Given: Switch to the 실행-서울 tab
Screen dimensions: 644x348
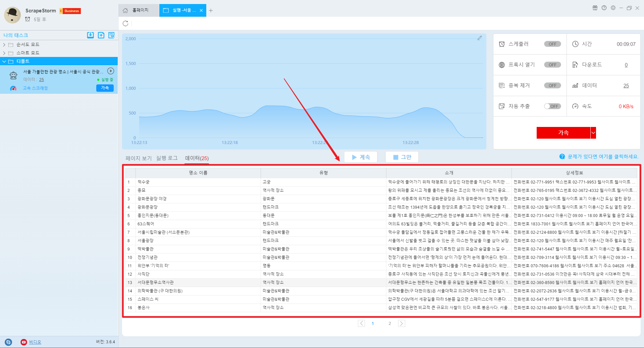Looking at the screenshot, I should tap(182, 10).
